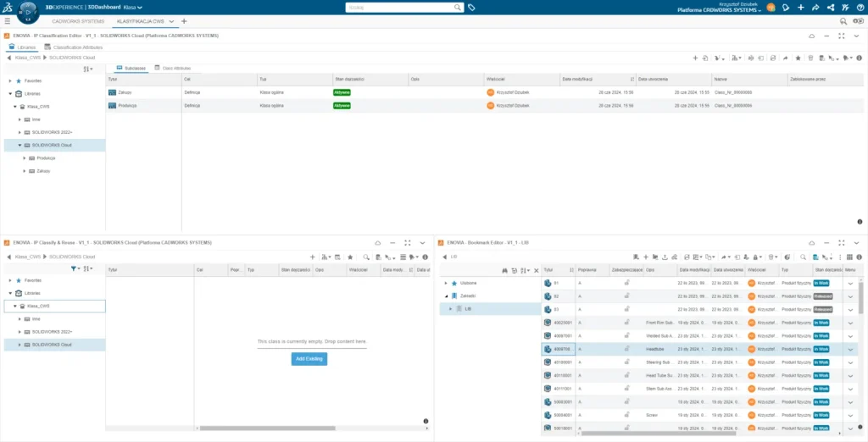The image size is (868, 442).
Task: Click the information icon in Classification Editor toolbar
Action: [x=860, y=58]
